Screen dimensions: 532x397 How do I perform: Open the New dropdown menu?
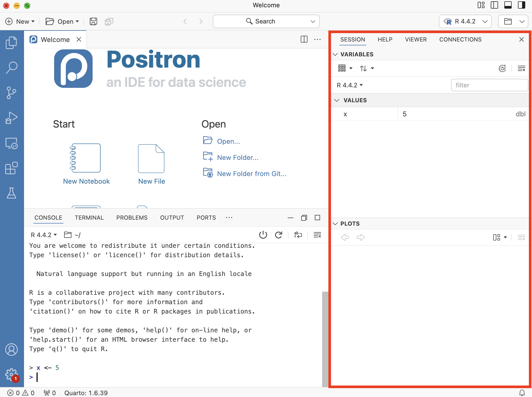pyautogui.click(x=20, y=21)
